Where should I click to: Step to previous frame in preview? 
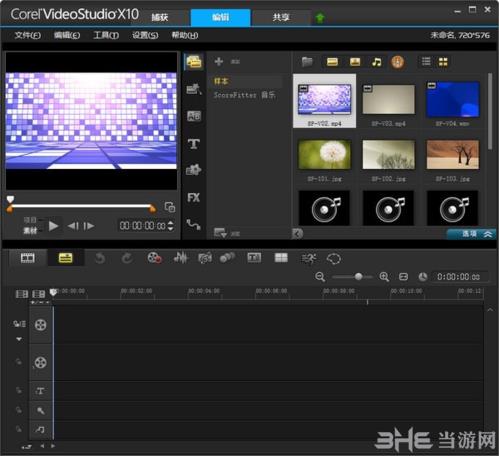73,226
